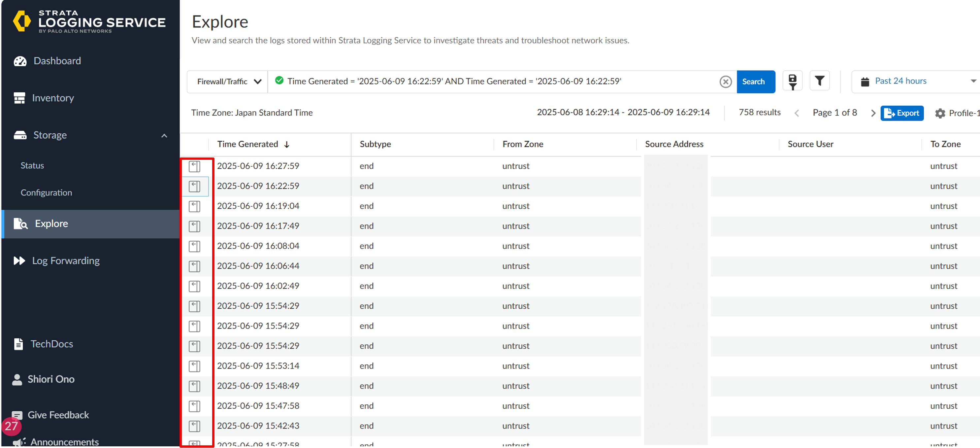
Task: Click the Strata Logging Service logo
Action: tap(89, 21)
